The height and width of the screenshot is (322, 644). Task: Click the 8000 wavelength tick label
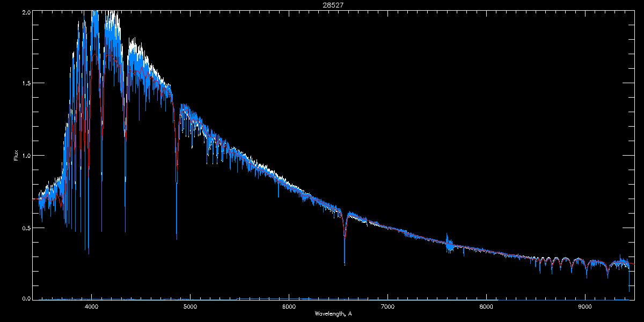click(x=486, y=306)
